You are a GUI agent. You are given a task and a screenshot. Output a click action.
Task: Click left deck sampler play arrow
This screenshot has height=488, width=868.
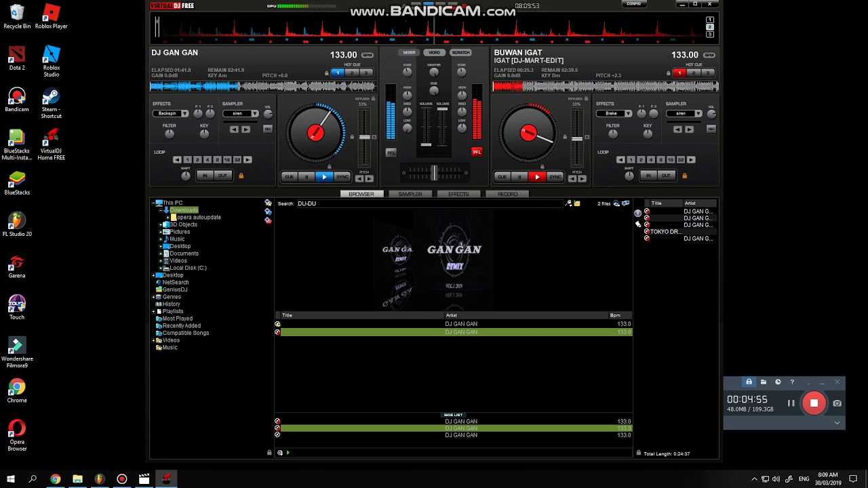246,129
